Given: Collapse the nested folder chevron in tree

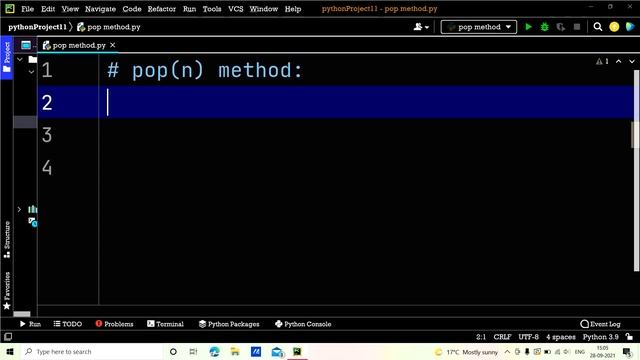Looking at the screenshot, I should pos(31,72).
